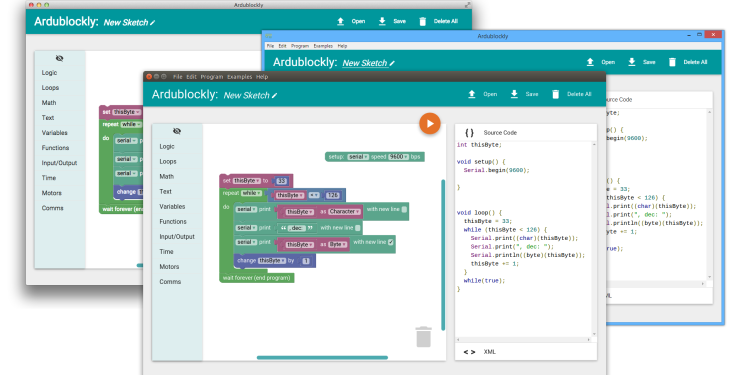Image resolution: width=750 pixels, height=375 pixels.
Task: Open the 9600 speed dropdown in setup block
Action: pyautogui.click(x=398, y=157)
